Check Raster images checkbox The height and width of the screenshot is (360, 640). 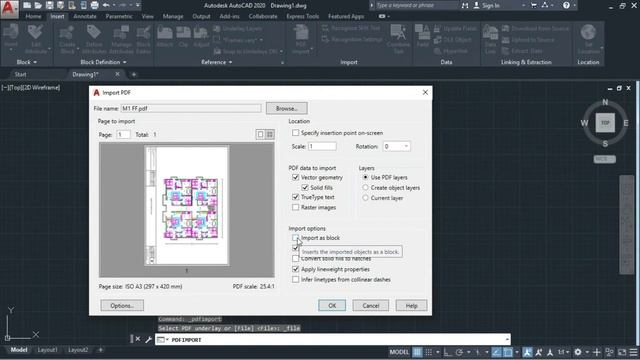(296, 207)
